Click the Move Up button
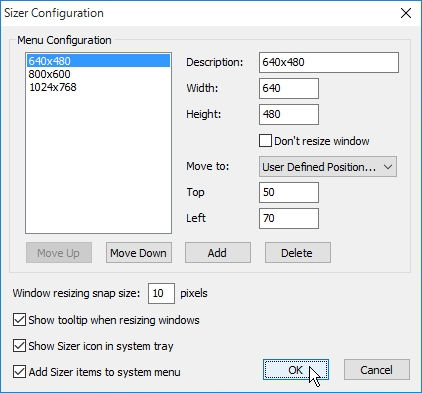Screen dimensions: 422x393 click(59, 253)
